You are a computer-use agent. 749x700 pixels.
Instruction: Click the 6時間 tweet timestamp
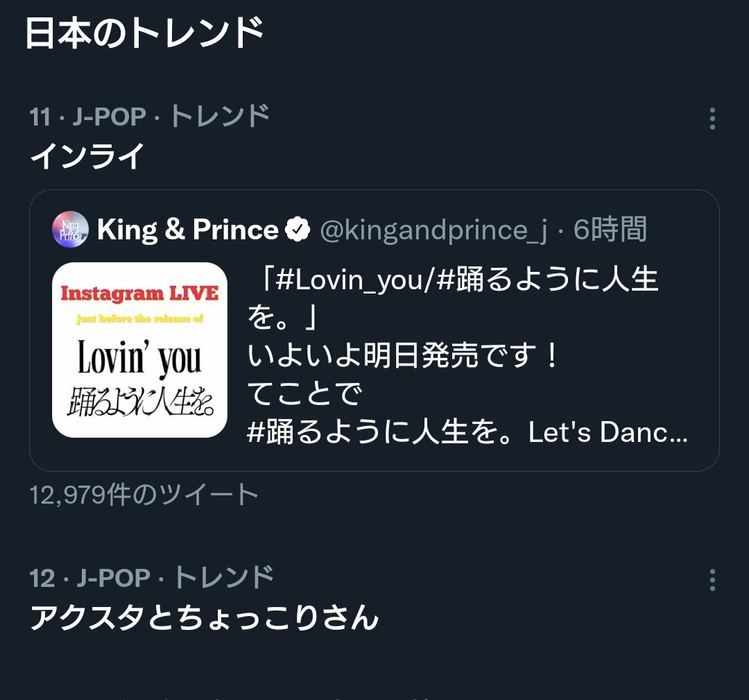coord(610,230)
